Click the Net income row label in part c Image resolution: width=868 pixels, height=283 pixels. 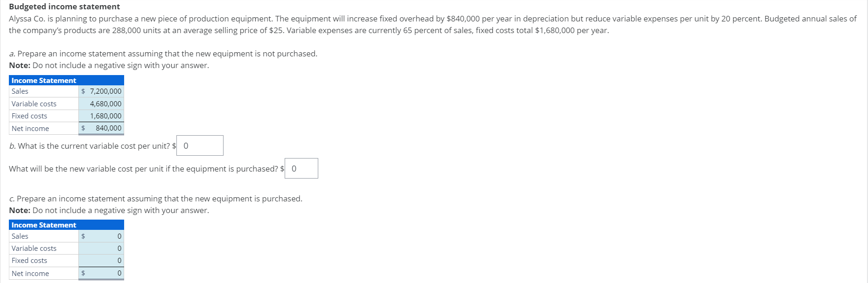tap(30, 273)
